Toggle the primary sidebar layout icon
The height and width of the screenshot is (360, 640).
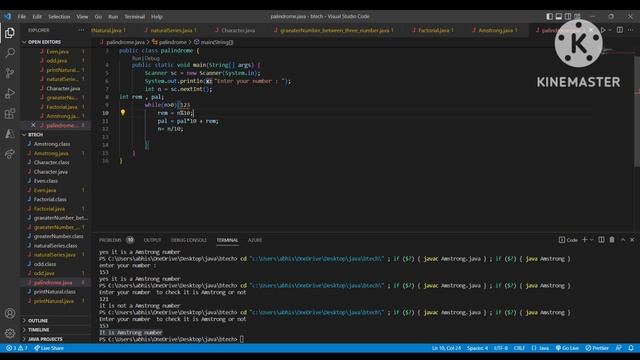549,16
